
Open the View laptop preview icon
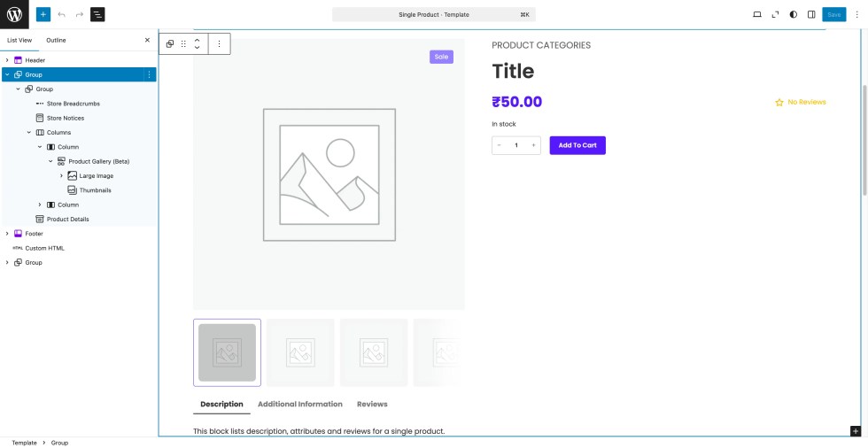click(757, 14)
